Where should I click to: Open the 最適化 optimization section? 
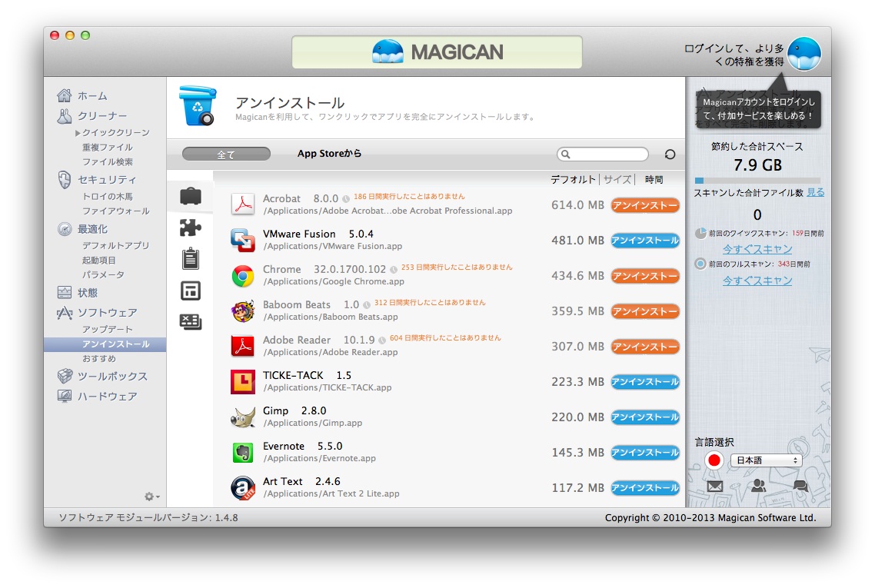coord(82,229)
